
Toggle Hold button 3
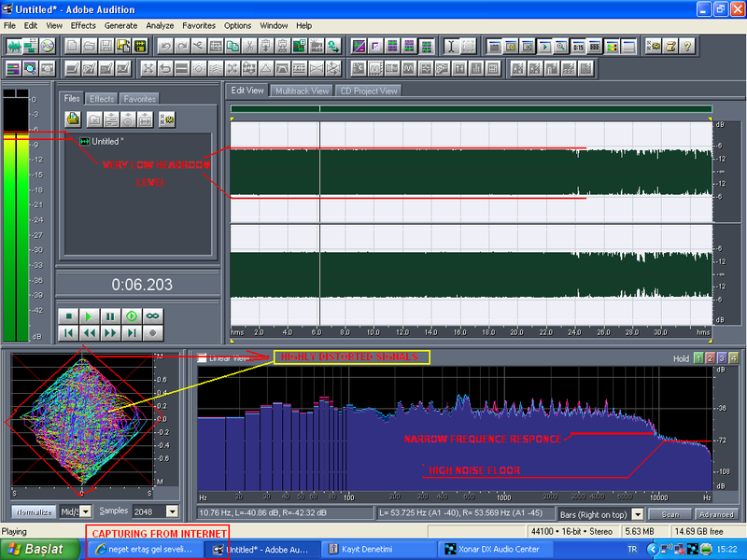721,358
